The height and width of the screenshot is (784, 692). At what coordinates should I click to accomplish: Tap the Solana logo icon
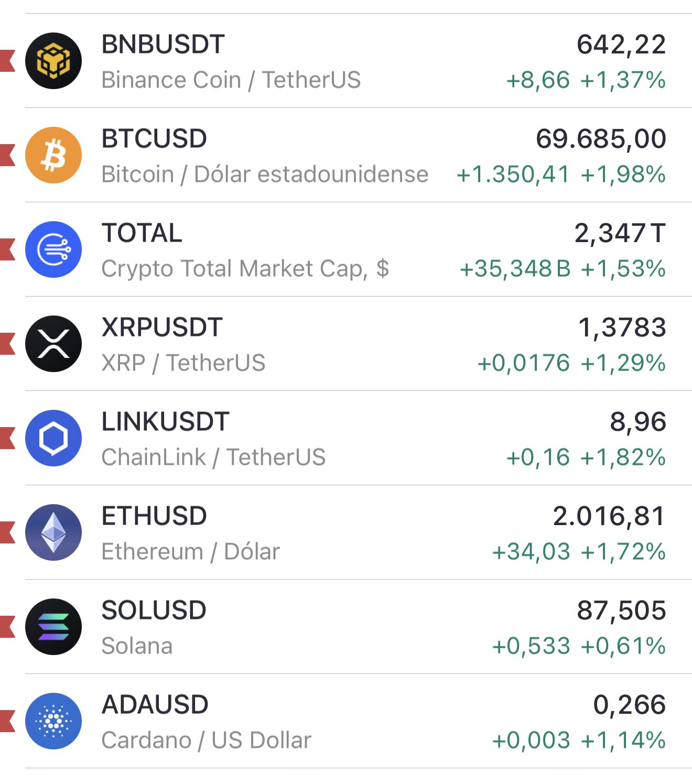click(53, 627)
